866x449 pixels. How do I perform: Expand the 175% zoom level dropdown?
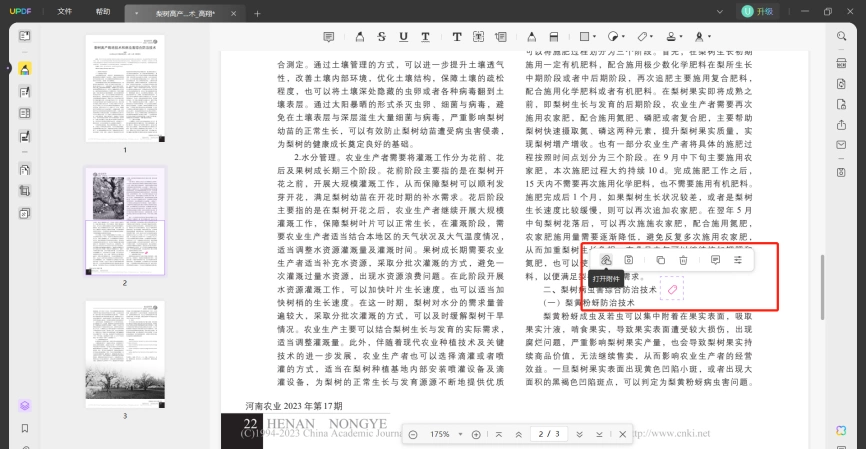pyautogui.click(x=460, y=435)
